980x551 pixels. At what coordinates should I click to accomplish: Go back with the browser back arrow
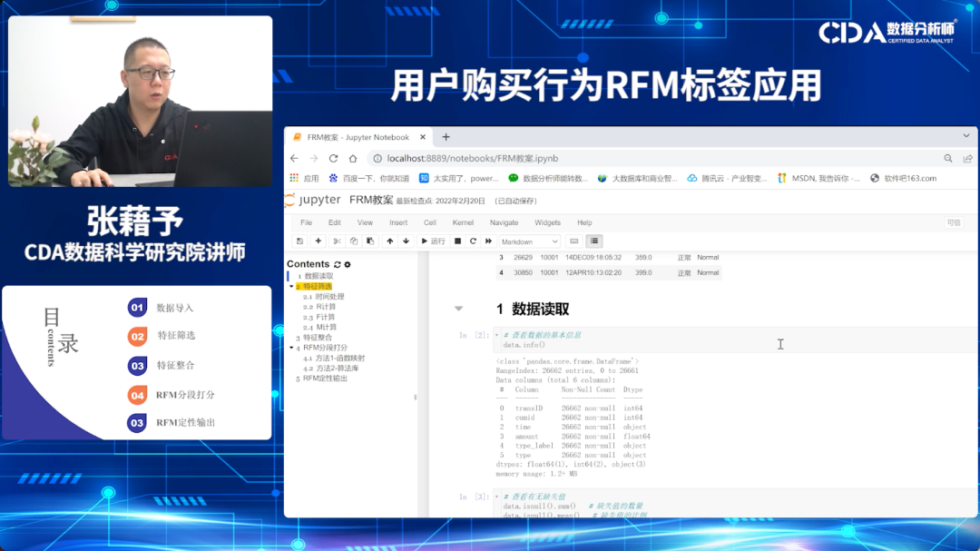[x=294, y=158]
